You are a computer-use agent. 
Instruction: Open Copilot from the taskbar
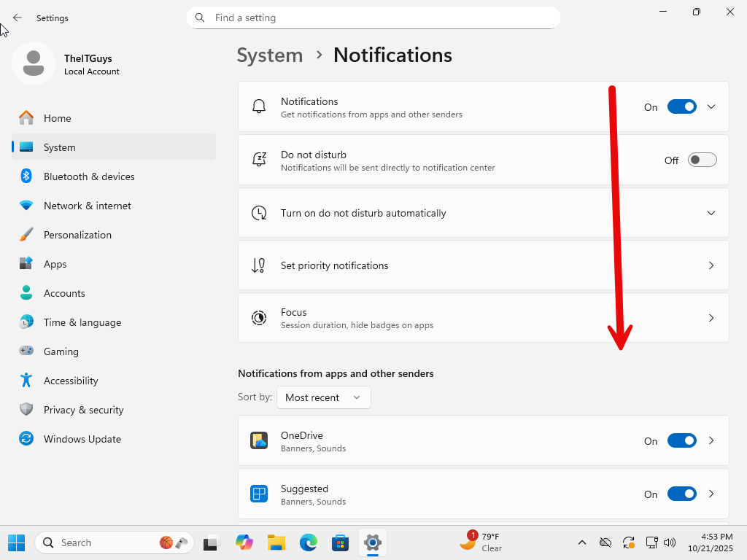[x=244, y=542]
